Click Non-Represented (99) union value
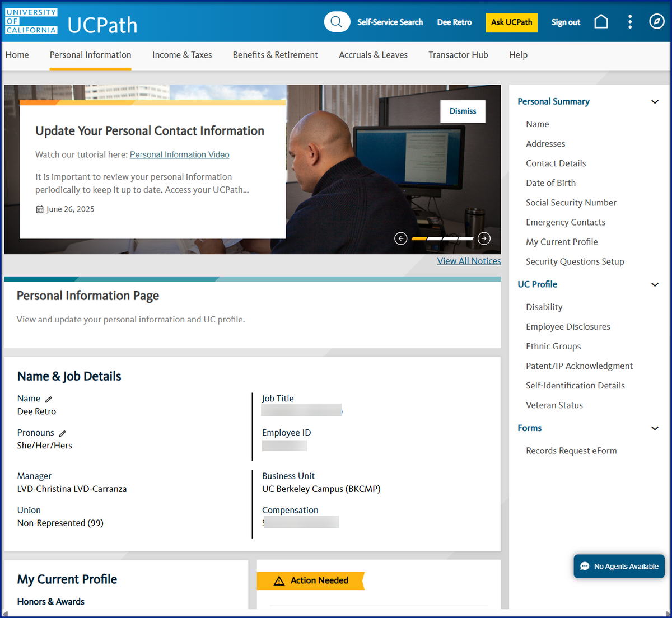The image size is (672, 618). [60, 523]
